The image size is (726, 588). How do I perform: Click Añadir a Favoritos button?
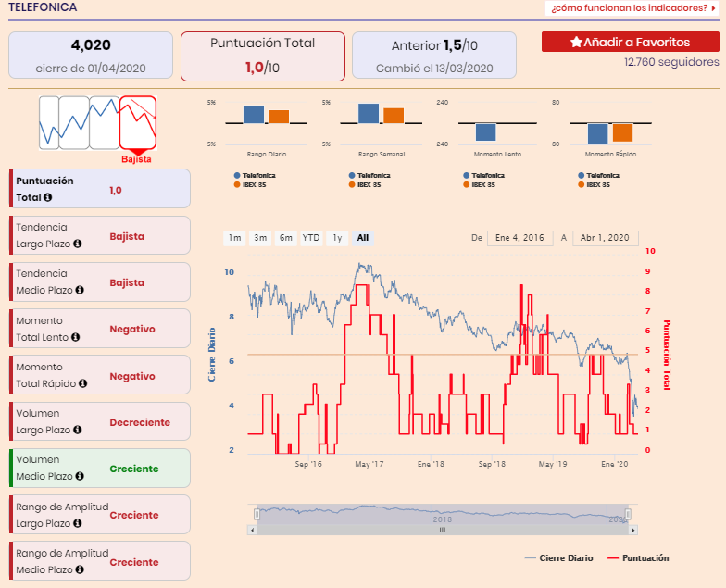coord(630,43)
